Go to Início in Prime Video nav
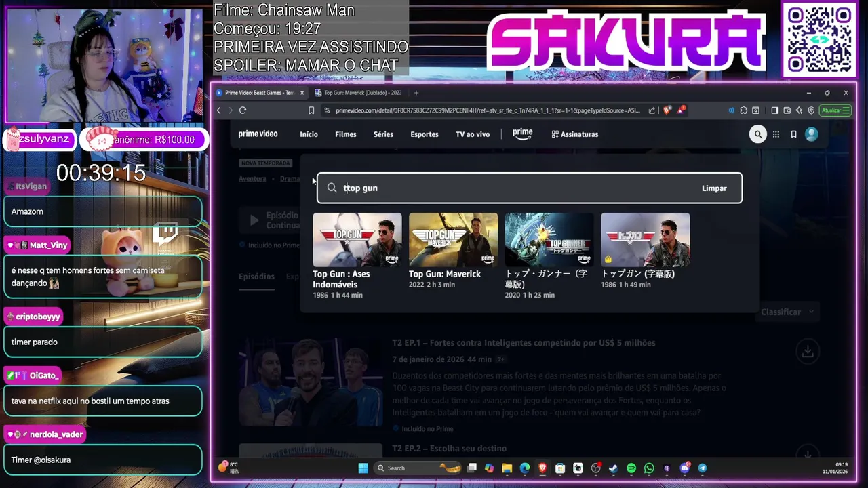 (x=309, y=134)
